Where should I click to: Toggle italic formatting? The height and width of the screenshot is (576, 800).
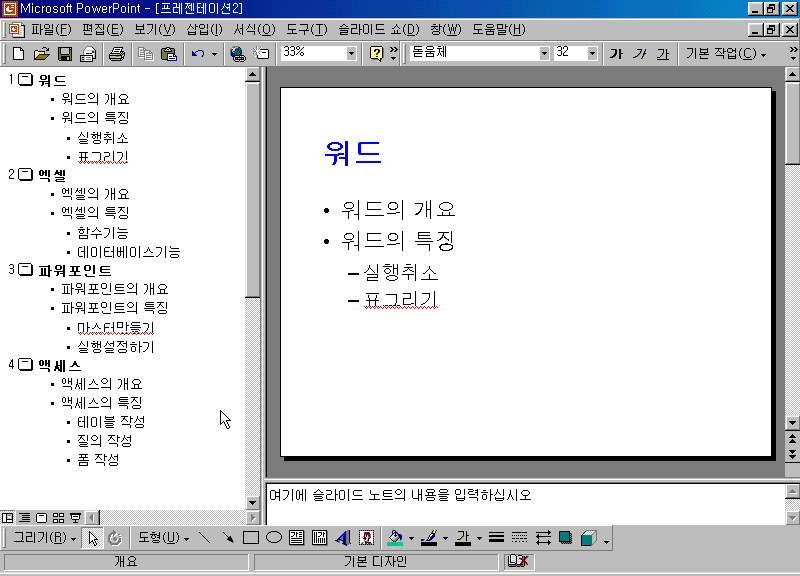640,54
